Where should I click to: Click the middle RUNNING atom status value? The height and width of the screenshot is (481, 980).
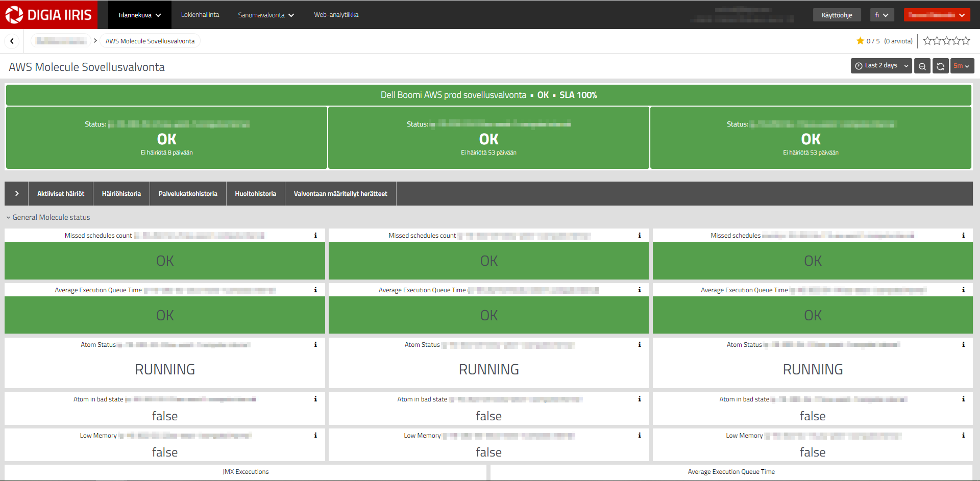[x=488, y=369]
